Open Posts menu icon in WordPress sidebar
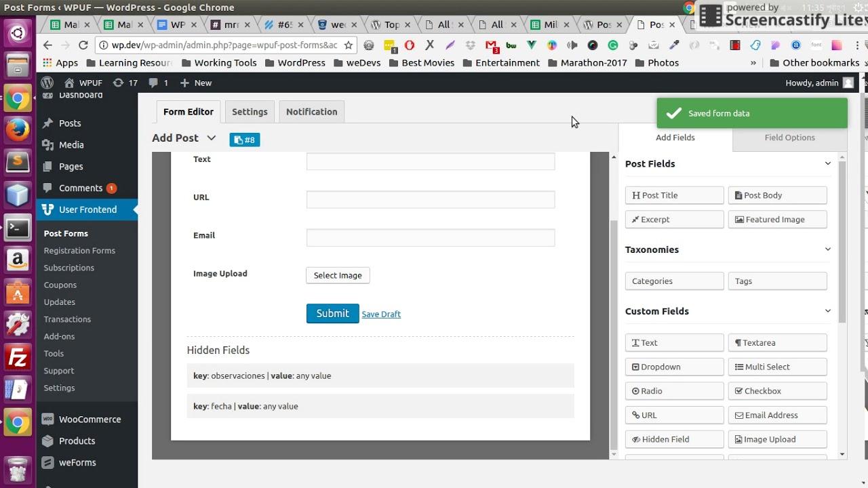 pos(47,123)
